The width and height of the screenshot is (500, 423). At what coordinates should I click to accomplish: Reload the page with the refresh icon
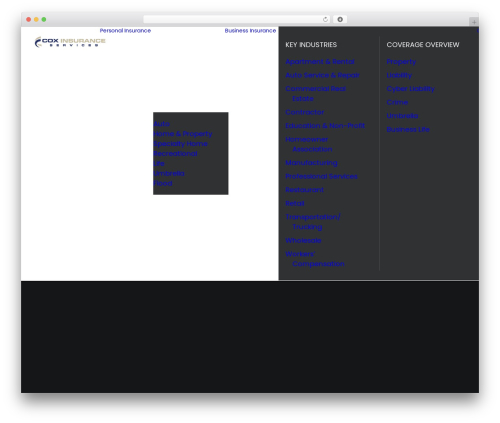(x=325, y=19)
